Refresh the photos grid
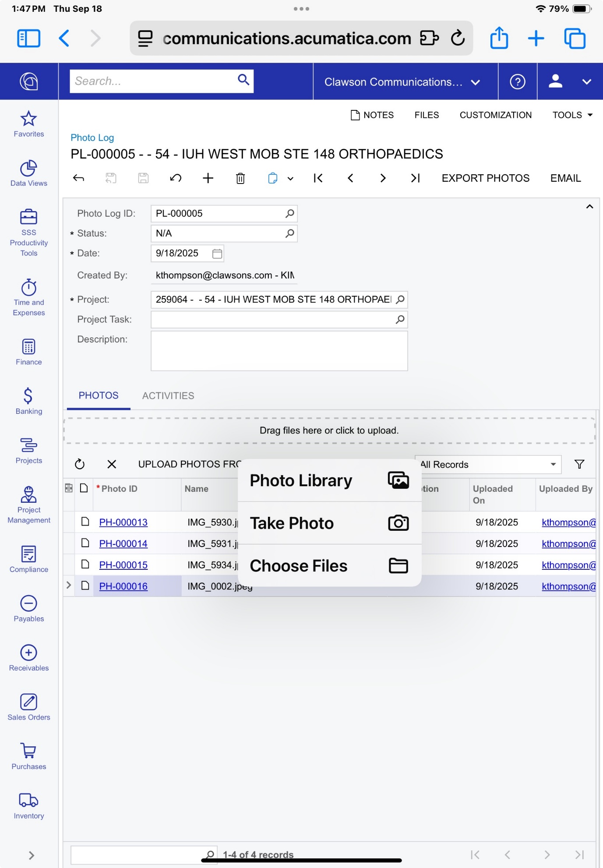 [x=80, y=464]
